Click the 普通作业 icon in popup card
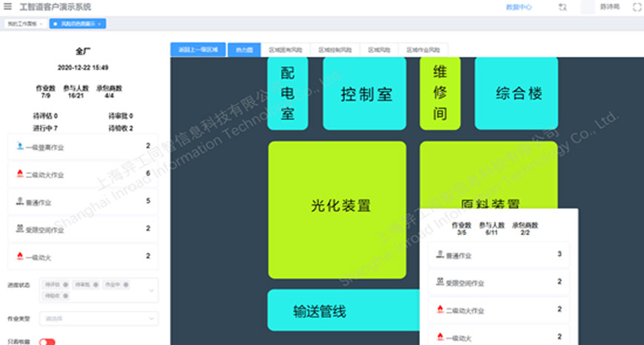 tap(440, 255)
